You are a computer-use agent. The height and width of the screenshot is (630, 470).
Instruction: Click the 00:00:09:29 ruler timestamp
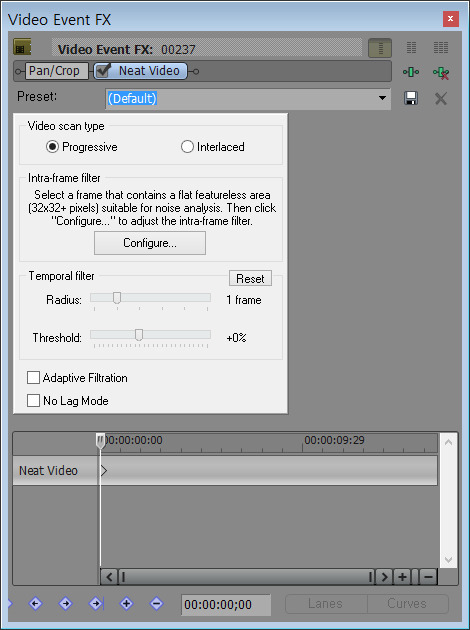point(334,440)
